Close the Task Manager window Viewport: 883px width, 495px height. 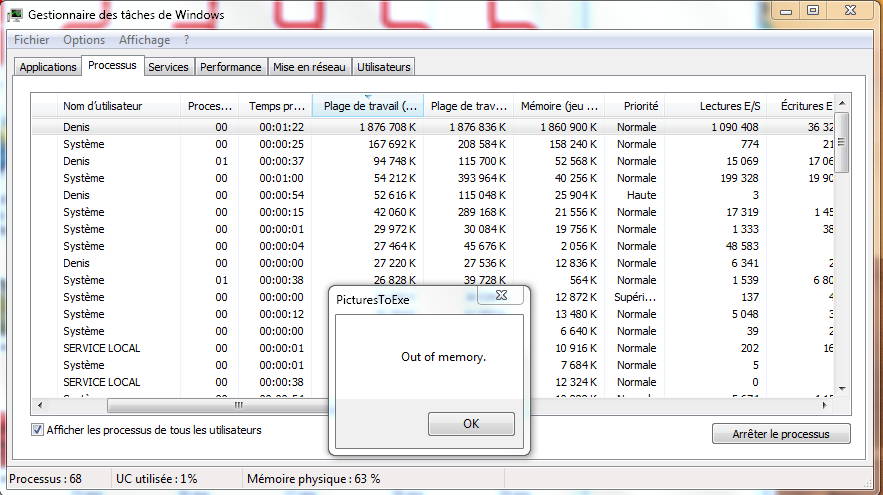[850, 11]
